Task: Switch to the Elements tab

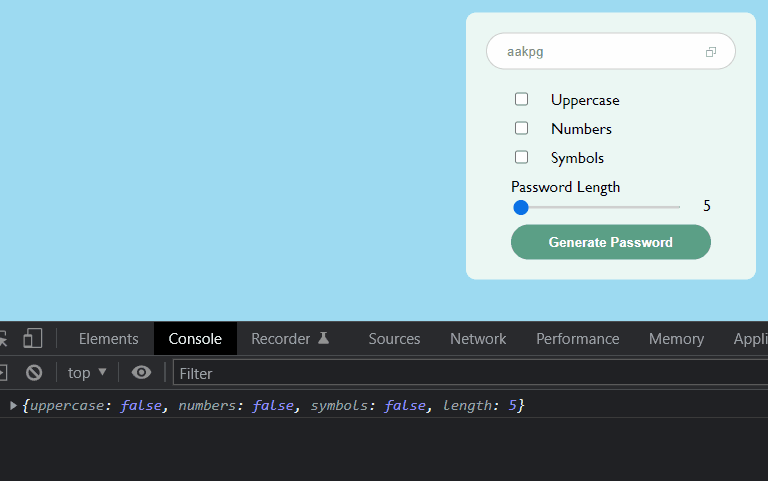Action: pyautogui.click(x=108, y=339)
